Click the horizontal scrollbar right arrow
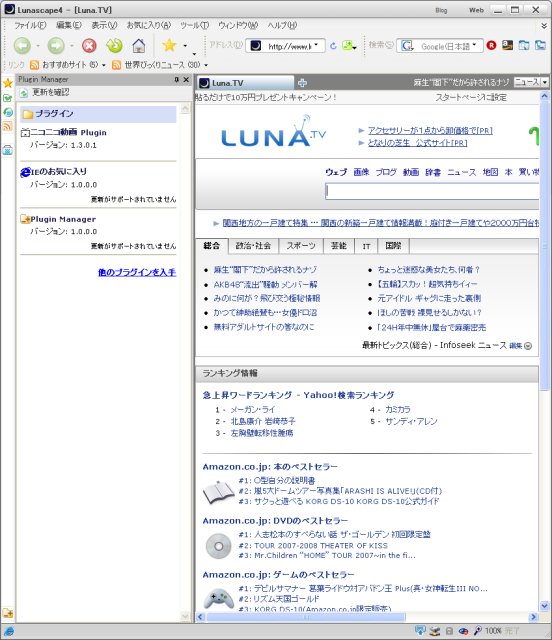This screenshot has width=552, height=640. coord(534,617)
